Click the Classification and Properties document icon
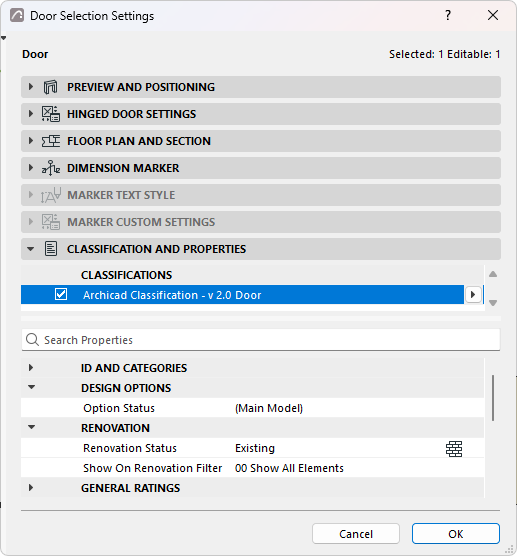Image resolution: width=517 pixels, height=556 pixels. pyautogui.click(x=51, y=249)
